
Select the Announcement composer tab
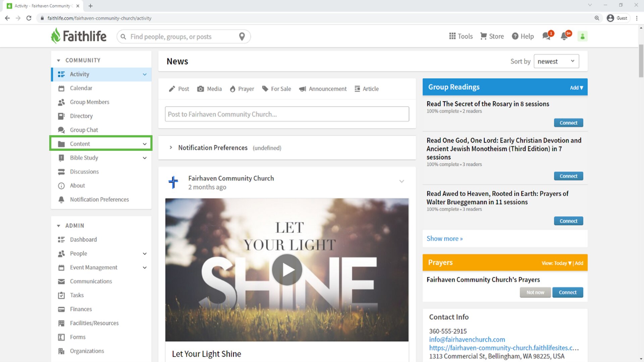tap(323, 89)
